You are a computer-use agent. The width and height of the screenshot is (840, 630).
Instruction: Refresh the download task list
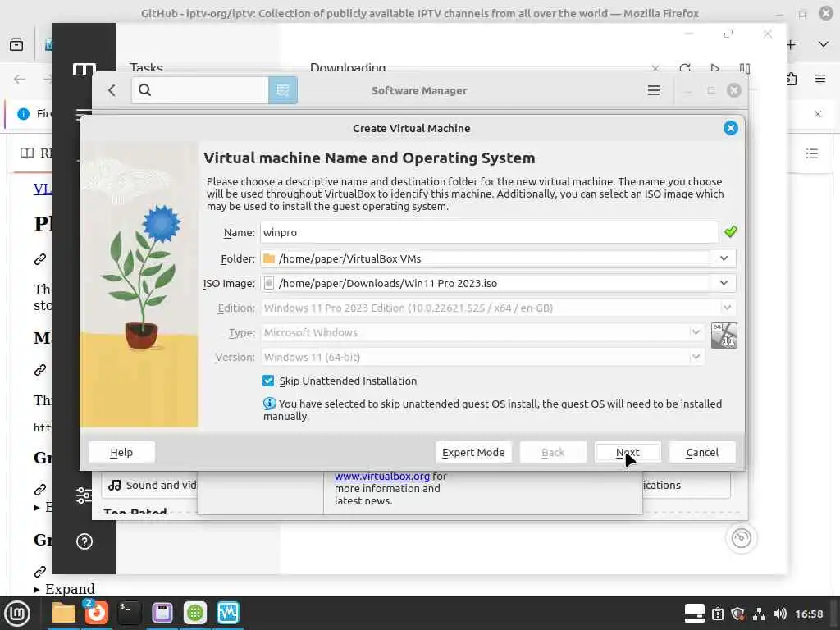tap(685, 68)
